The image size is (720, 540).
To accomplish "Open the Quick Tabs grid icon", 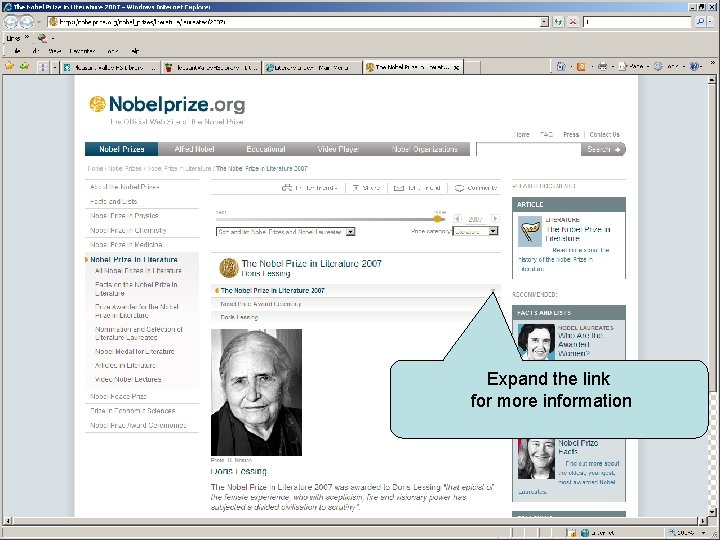I will tap(43, 68).
